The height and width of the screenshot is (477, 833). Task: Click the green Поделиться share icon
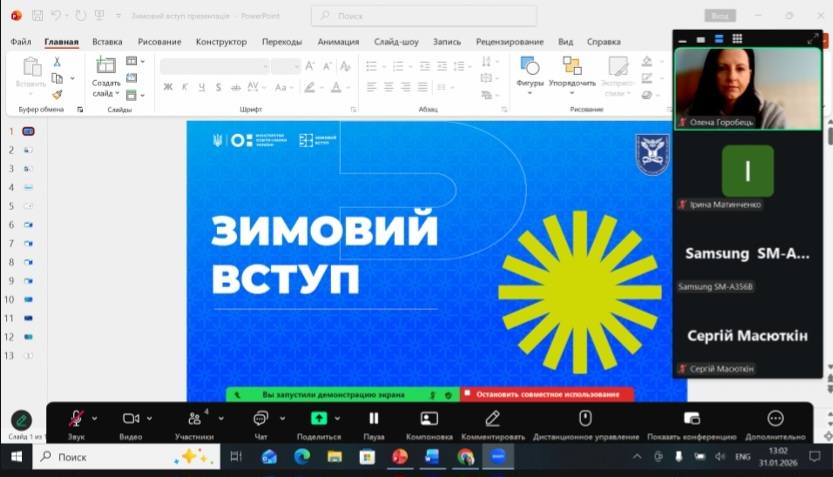(x=319, y=418)
